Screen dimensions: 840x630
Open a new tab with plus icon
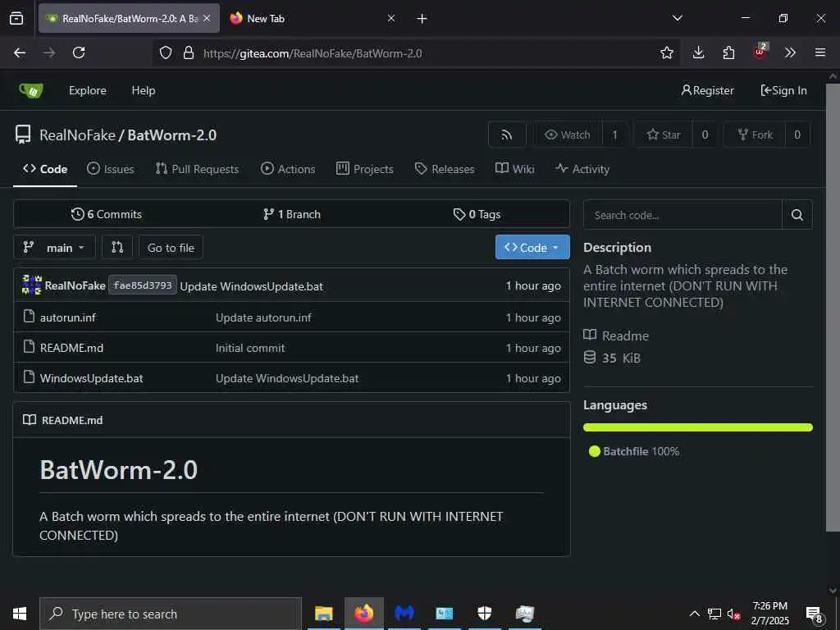[422, 19]
